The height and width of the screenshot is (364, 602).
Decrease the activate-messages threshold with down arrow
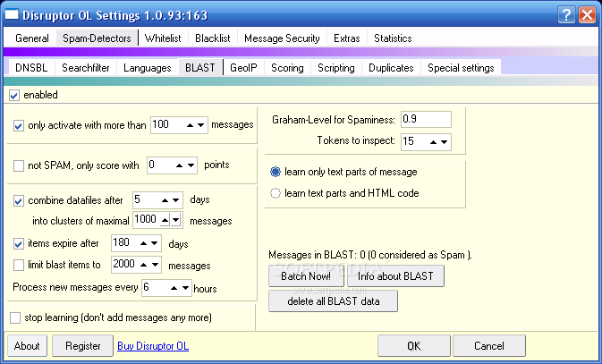pos(200,125)
